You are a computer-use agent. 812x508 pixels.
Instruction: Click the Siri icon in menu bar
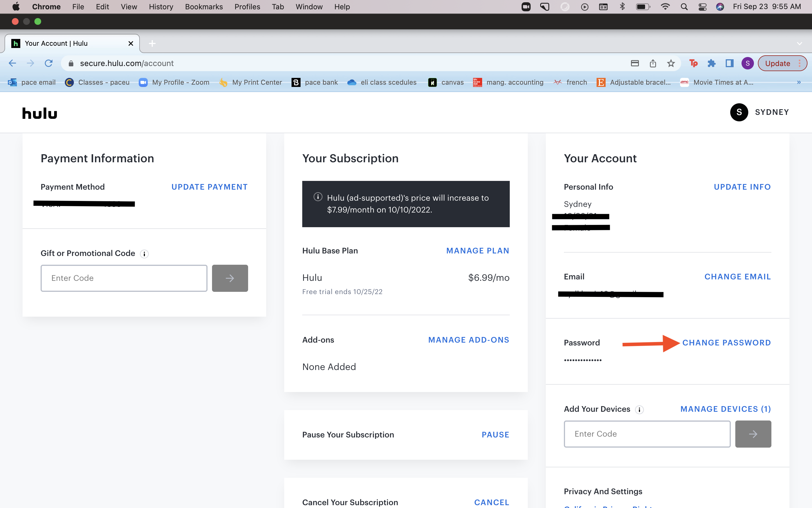(720, 7)
